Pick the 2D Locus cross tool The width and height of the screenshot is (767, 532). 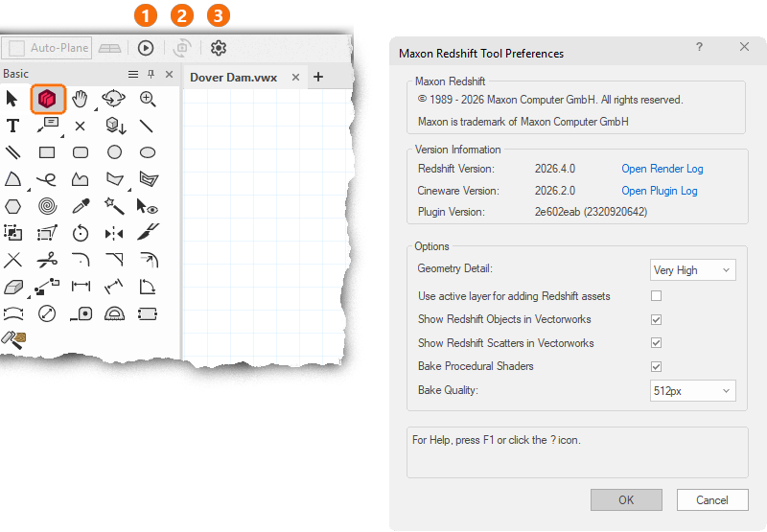[81, 127]
